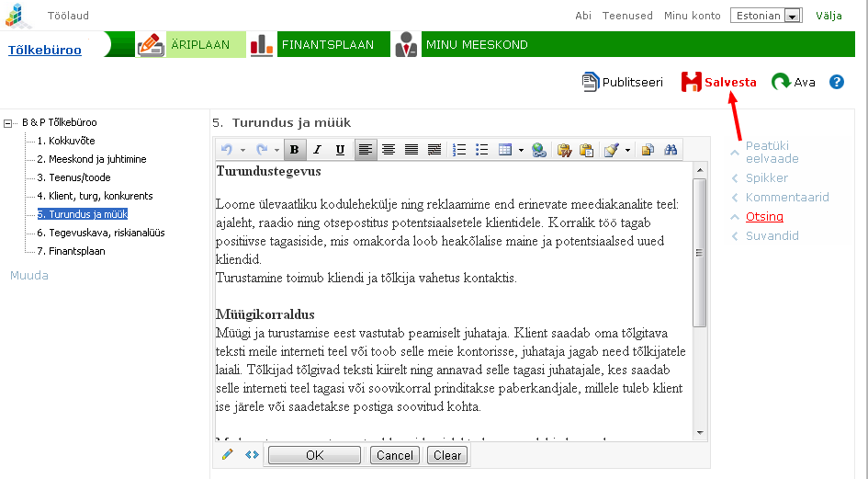Screen dimensions: 868x479
Task: Click the green Ava arrow icon
Action: (x=781, y=82)
